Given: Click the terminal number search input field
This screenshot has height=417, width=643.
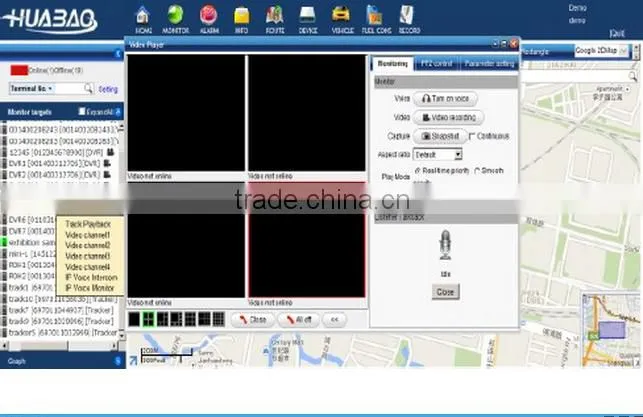Looking at the screenshot, I should coord(69,89).
